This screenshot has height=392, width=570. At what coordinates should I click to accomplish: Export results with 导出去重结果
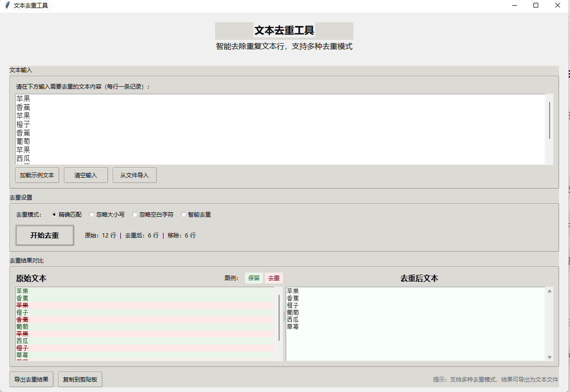tap(31, 379)
